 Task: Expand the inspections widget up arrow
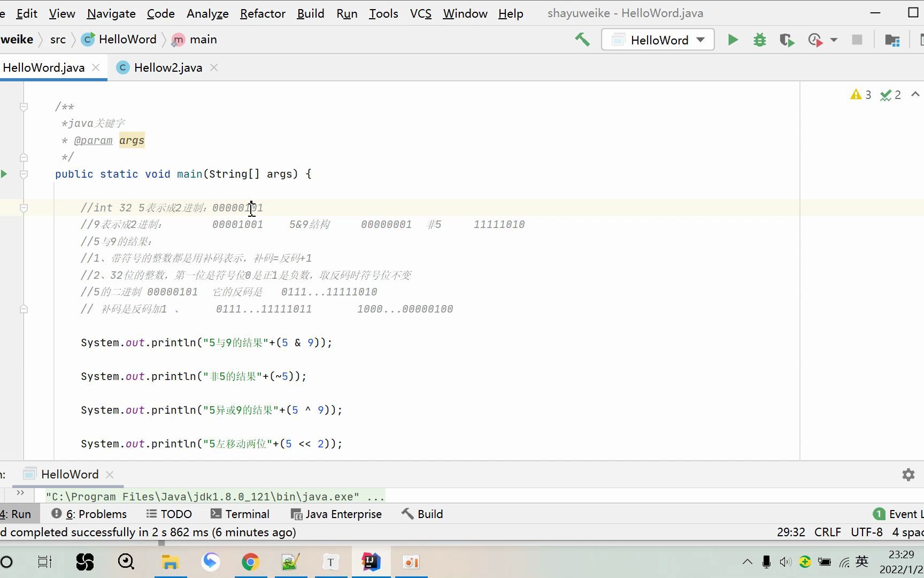point(915,94)
